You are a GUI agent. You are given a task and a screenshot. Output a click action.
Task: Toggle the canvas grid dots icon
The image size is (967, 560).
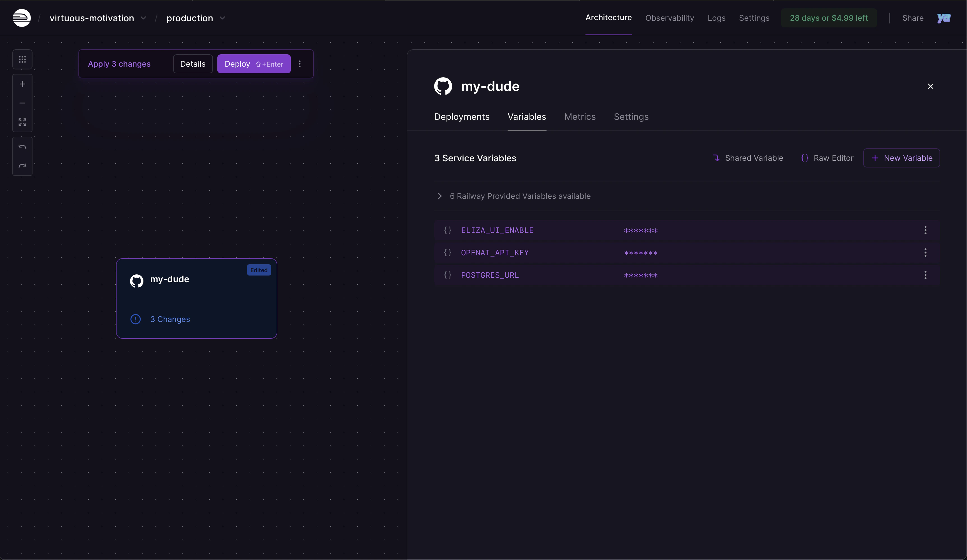click(x=22, y=59)
